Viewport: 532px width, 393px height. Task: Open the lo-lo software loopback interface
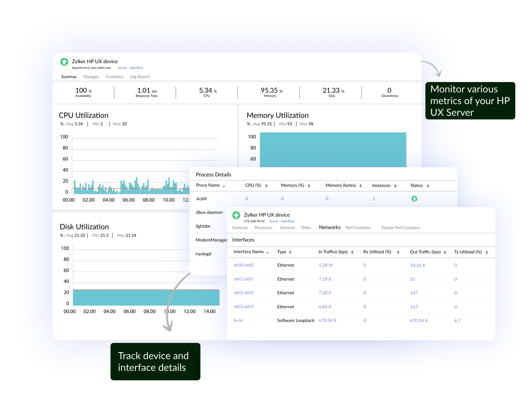tap(238, 320)
